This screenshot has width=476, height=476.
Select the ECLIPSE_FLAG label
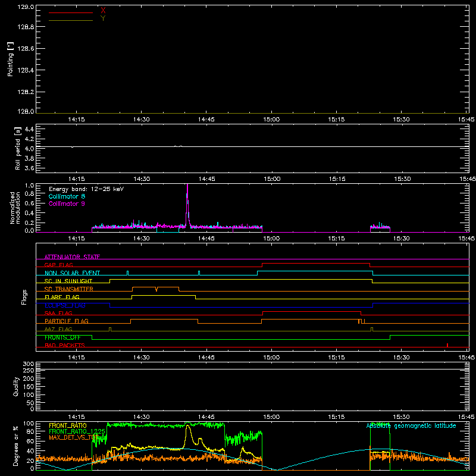65,305
